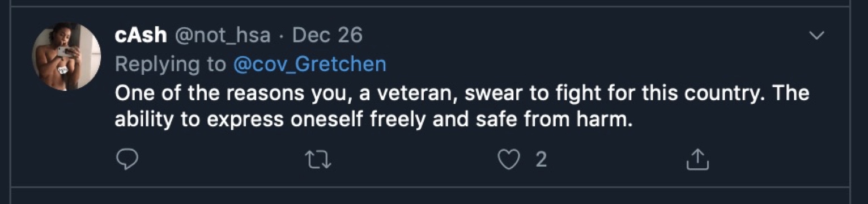
Task: Select the 'Replying to' label
Action: point(171,65)
